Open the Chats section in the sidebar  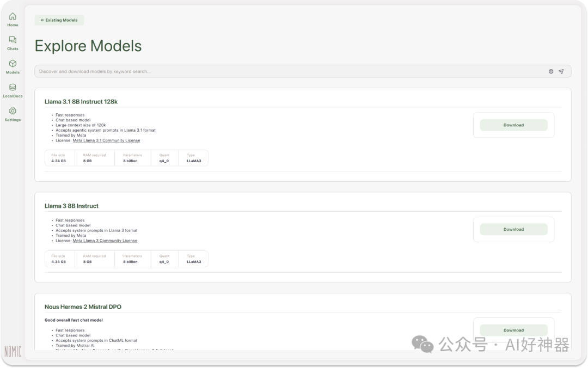pos(13,43)
